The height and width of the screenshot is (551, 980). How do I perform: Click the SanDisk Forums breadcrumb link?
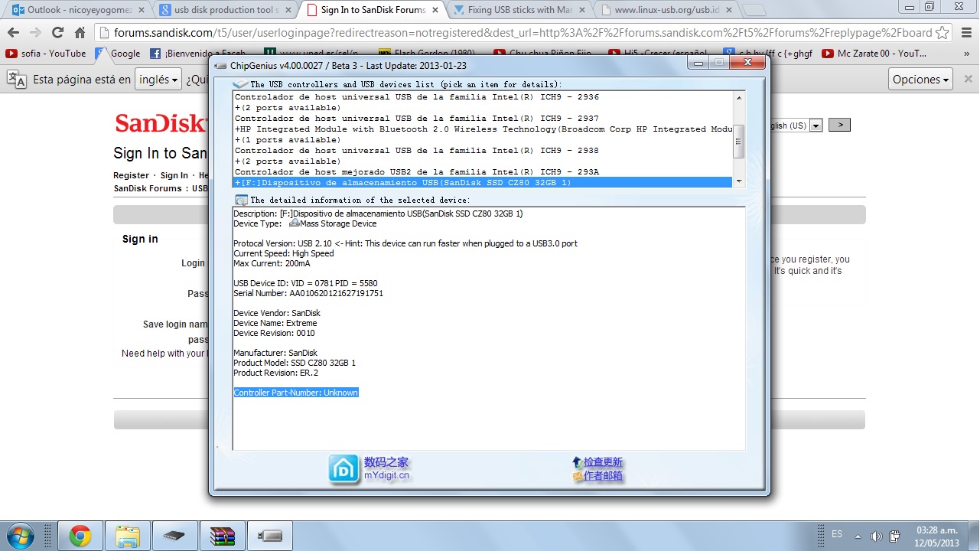coord(148,188)
